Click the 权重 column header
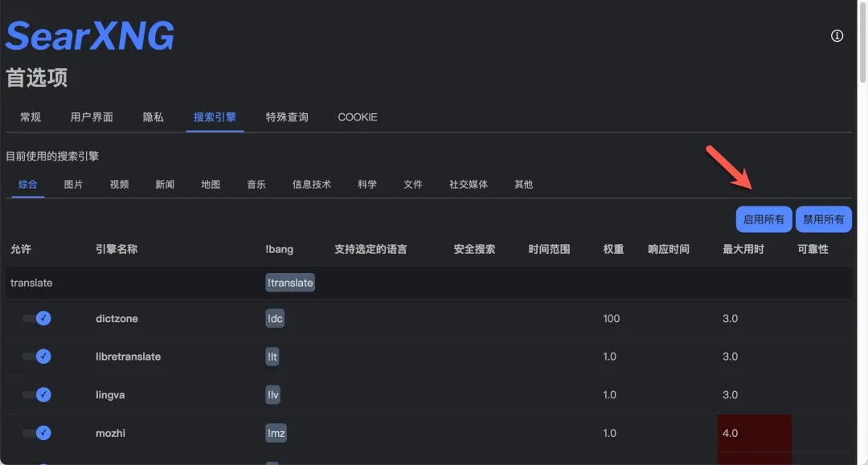Screen dimensions: 868x465 coord(613,249)
